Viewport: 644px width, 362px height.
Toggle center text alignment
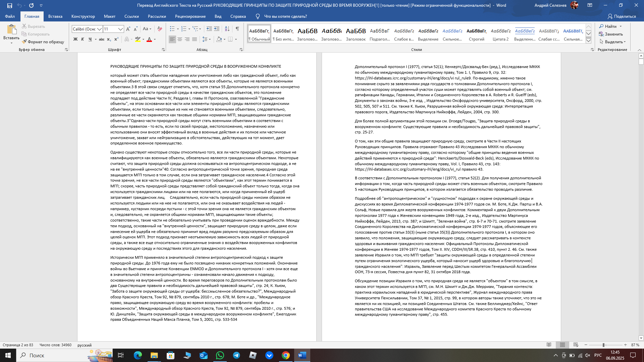pyautogui.click(x=180, y=39)
